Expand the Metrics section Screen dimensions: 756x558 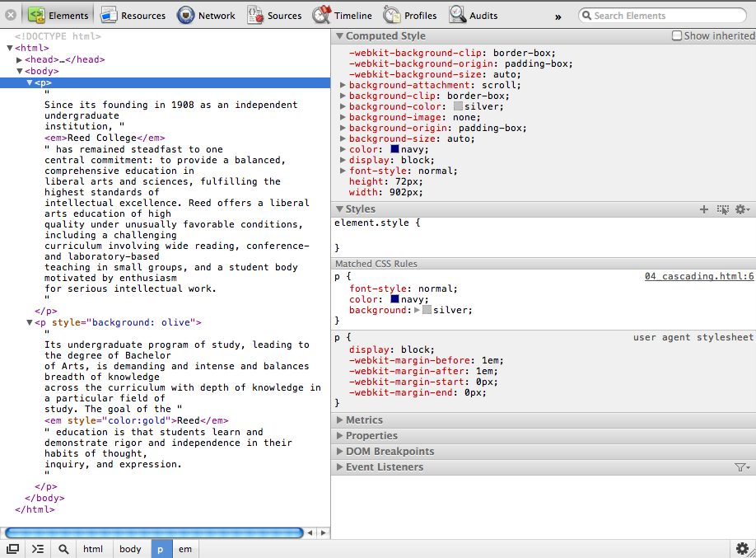tap(364, 420)
